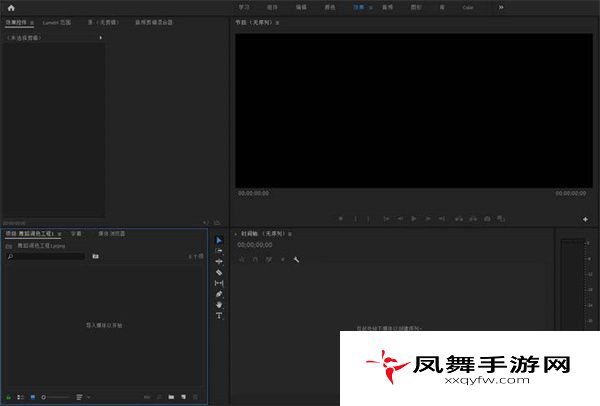This screenshot has width=600, height=406.
Task: Toggle Linked Selection in the timeline header
Action: click(269, 259)
